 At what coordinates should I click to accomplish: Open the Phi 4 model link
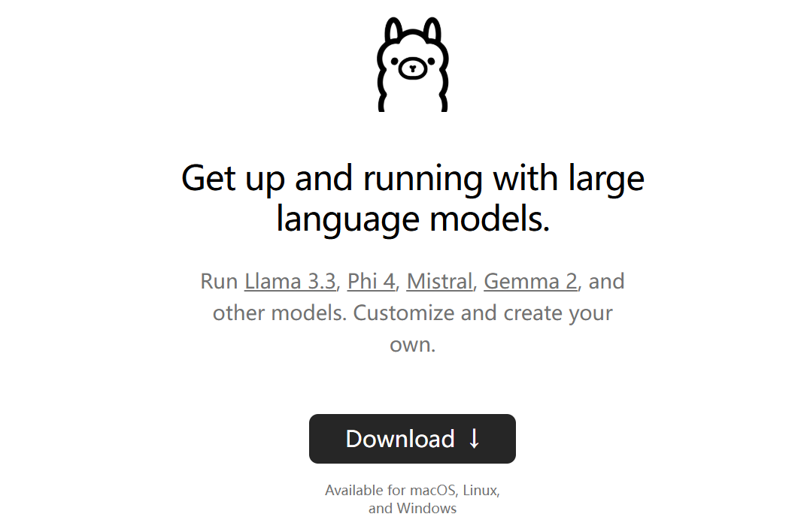pos(372,281)
